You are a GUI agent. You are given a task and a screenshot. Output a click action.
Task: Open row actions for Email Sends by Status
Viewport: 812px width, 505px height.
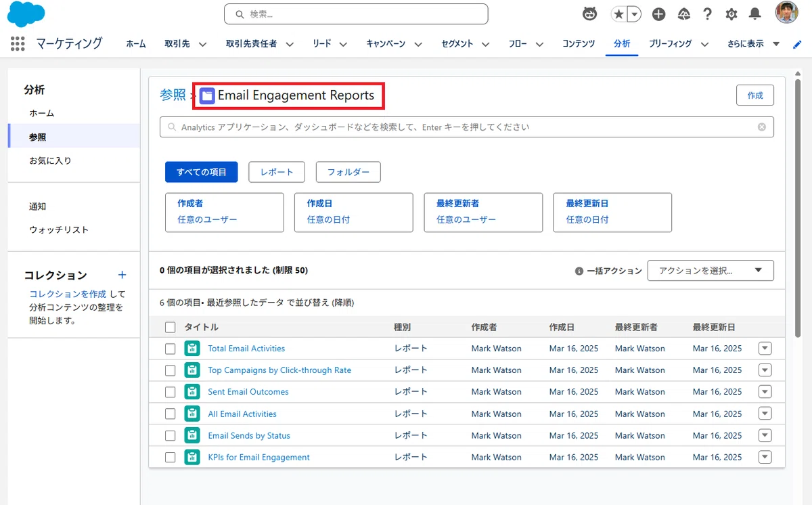pos(765,435)
